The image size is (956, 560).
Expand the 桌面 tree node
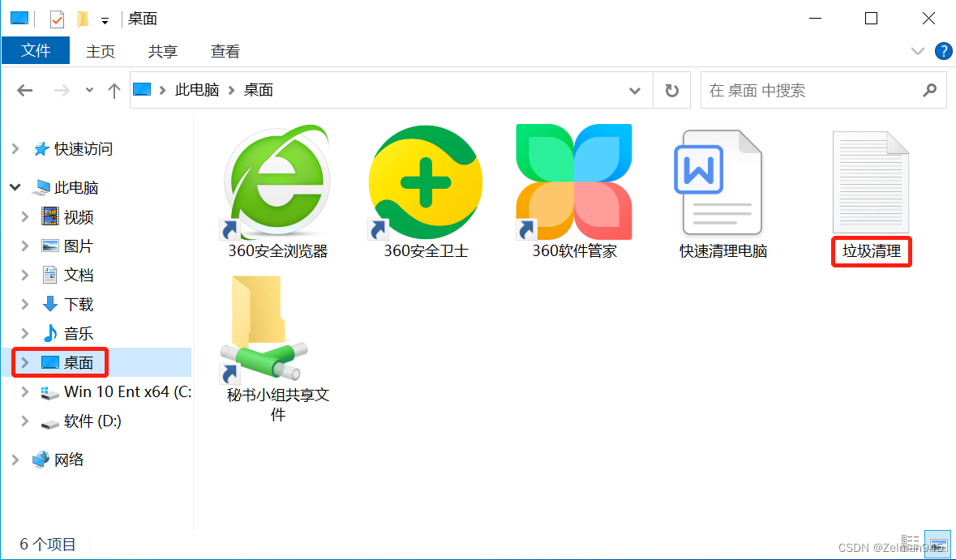tap(25, 362)
